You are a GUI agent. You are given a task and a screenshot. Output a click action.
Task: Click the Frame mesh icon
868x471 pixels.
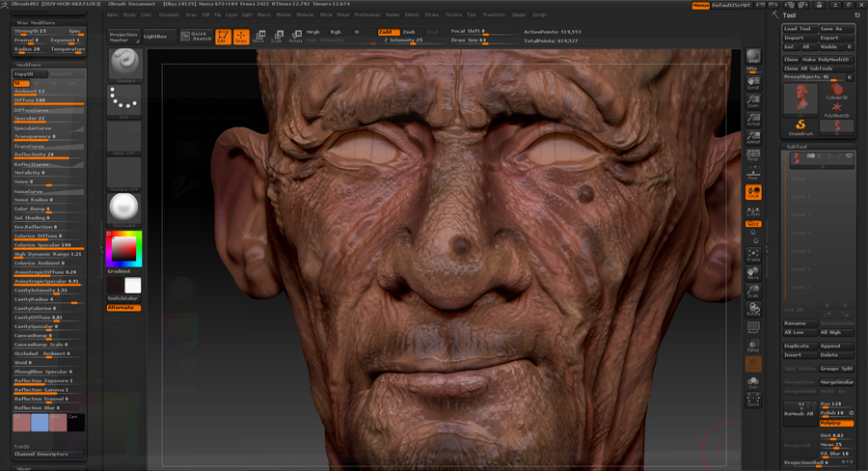click(x=753, y=255)
